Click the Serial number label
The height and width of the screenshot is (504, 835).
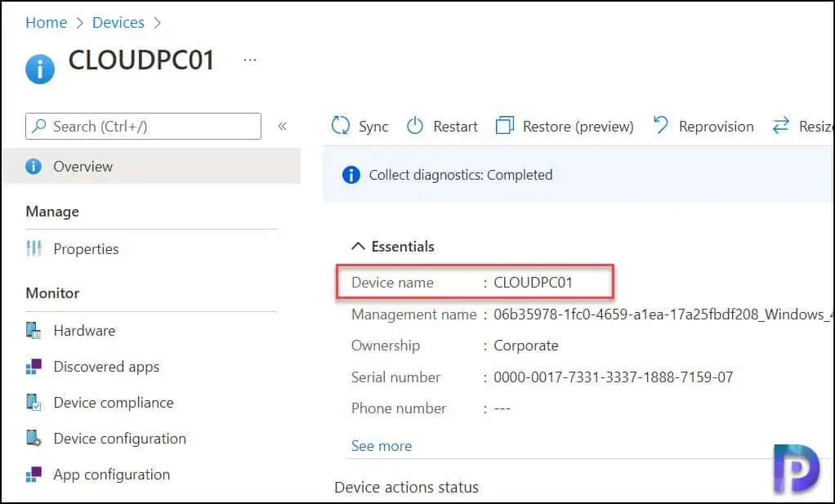[395, 377]
